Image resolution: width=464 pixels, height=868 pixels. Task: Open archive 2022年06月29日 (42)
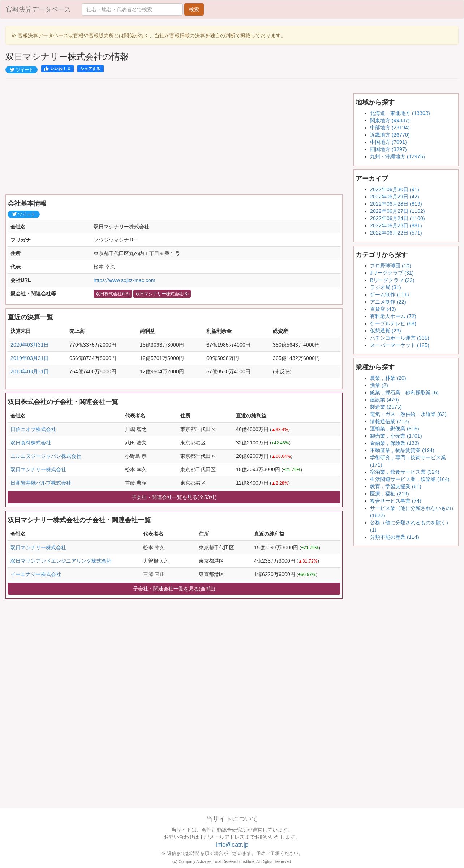pos(395,197)
